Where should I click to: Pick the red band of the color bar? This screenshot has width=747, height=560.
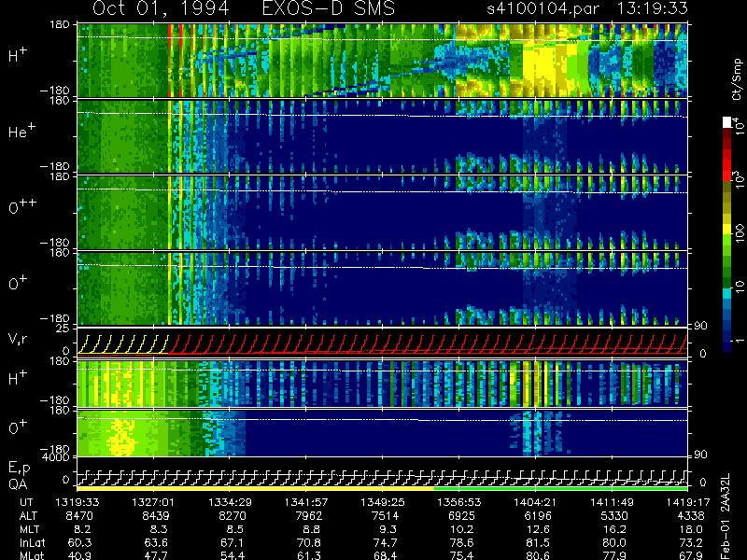[727, 165]
